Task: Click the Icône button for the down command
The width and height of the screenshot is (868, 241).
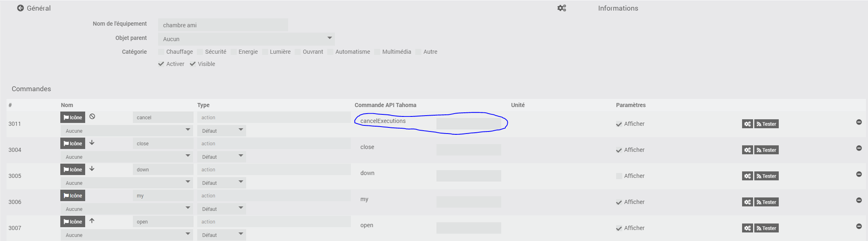Action: tap(73, 169)
